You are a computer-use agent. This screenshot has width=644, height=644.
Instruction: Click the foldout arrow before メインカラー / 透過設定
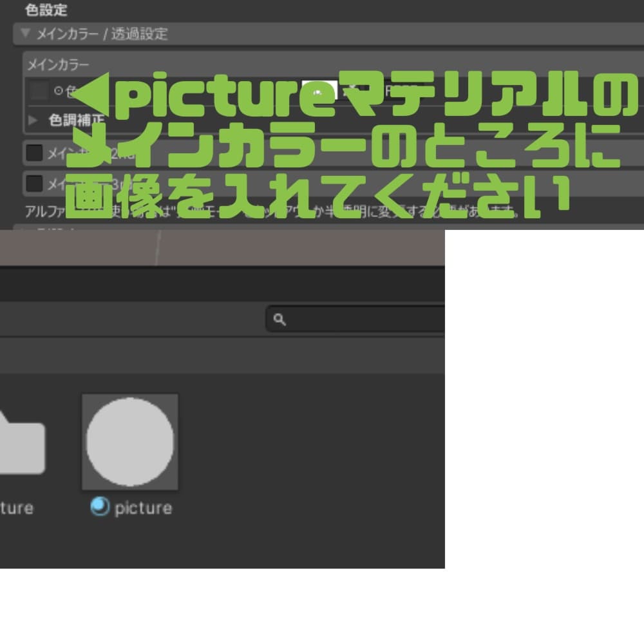[24, 33]
